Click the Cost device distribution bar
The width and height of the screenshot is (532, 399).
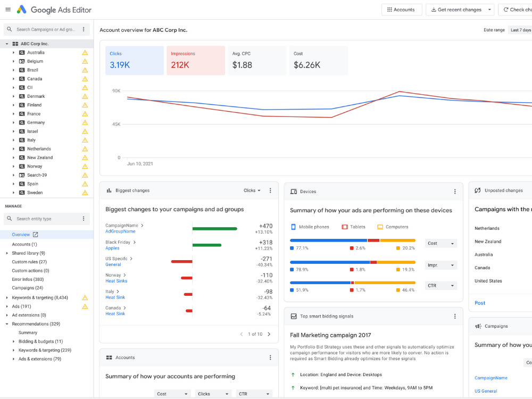coord(353,240)
